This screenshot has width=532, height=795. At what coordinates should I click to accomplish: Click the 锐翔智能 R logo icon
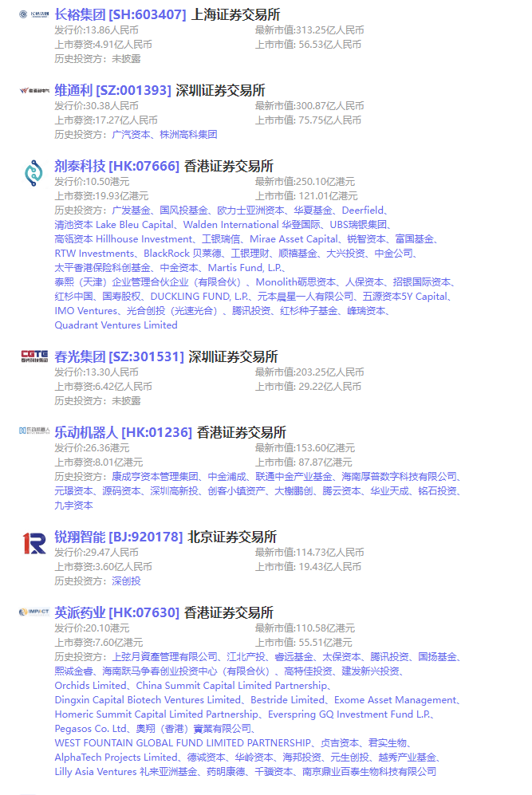click(x=34, y=543)
